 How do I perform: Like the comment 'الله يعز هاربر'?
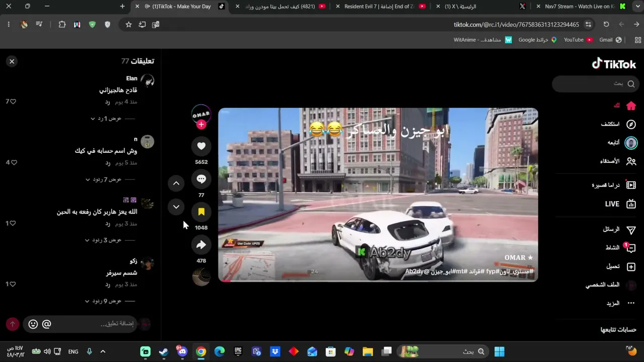click(13, 223)
